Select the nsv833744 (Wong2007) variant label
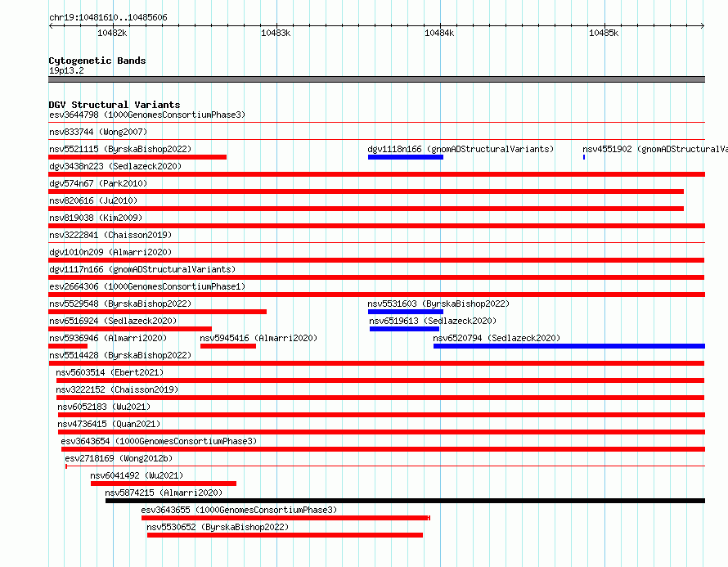This screenshot has height=567, width=728. coord(98,132)
